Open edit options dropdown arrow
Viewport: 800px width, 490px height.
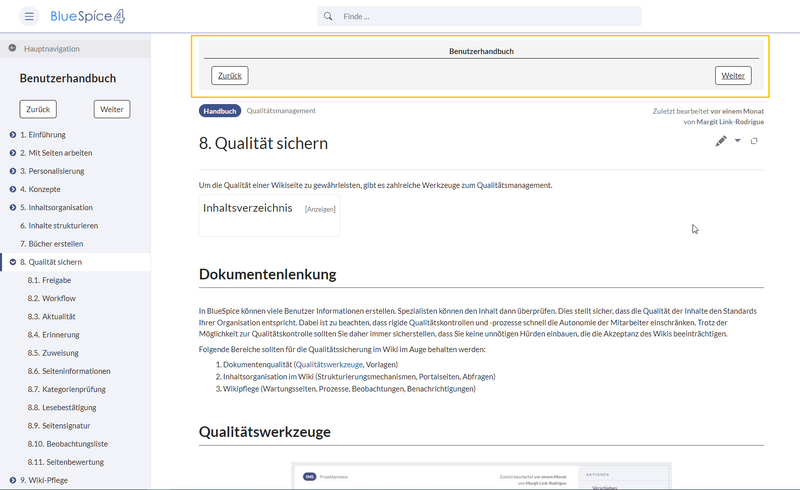pos(738,140)
